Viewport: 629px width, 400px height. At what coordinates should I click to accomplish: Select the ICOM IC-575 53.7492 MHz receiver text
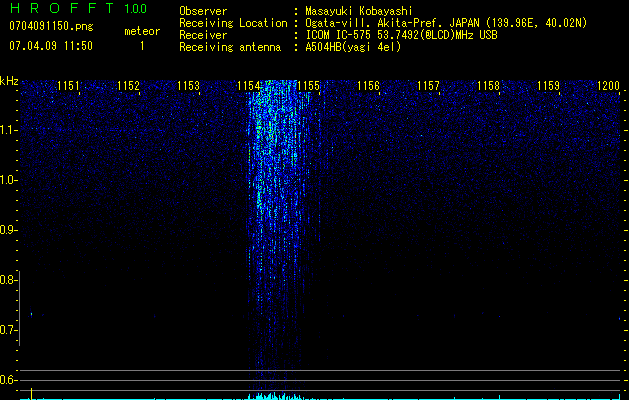pyautogui.click(x=401, y=35)
